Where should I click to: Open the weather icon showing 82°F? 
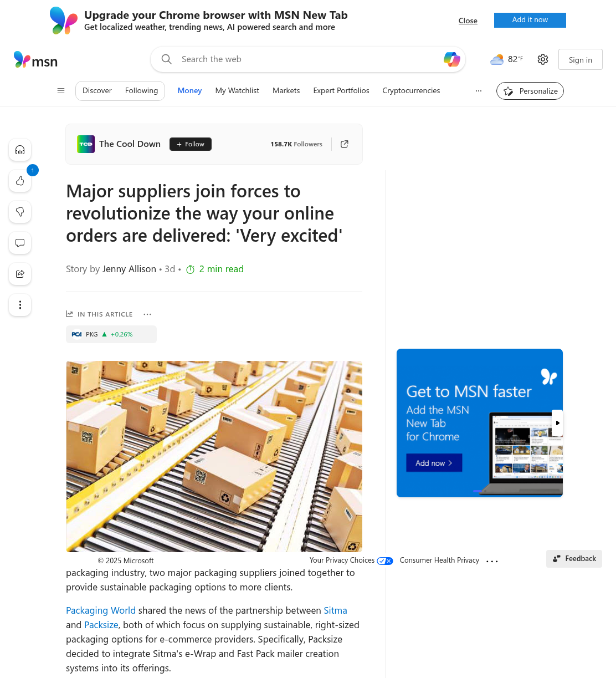pos(497,59)
